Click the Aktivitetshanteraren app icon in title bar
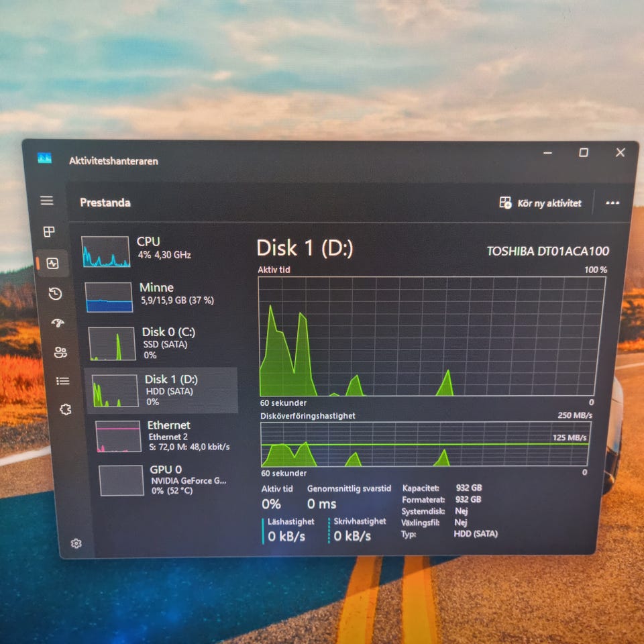 pyautogui.click(x=44, y=158)
